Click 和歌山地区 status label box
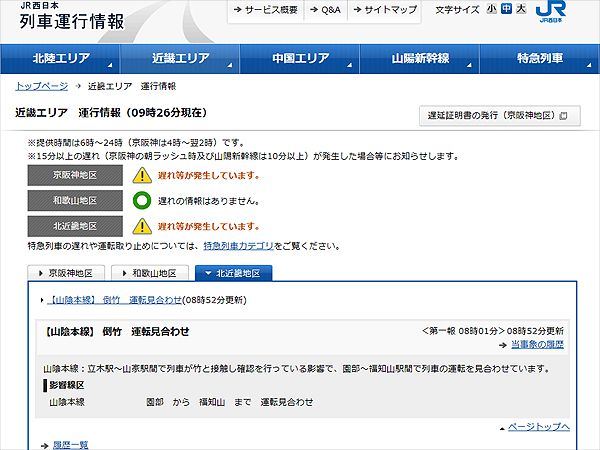 click(75, 201)
